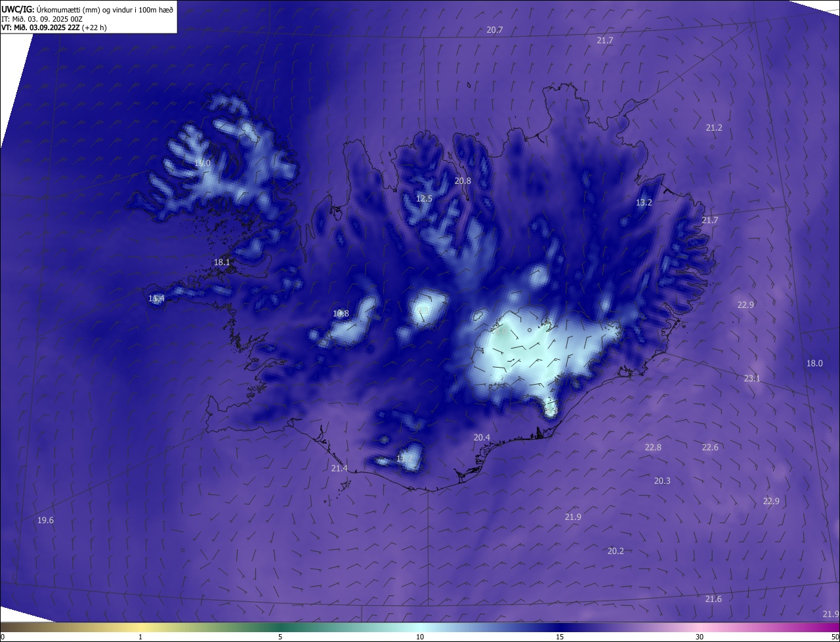Click the 20.7 value label

coord(495,30)
